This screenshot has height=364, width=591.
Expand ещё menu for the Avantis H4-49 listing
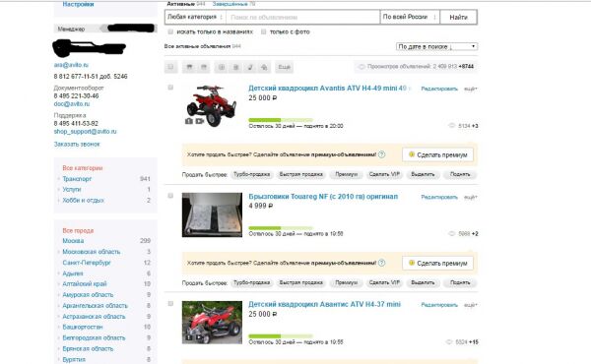(471, 89)
